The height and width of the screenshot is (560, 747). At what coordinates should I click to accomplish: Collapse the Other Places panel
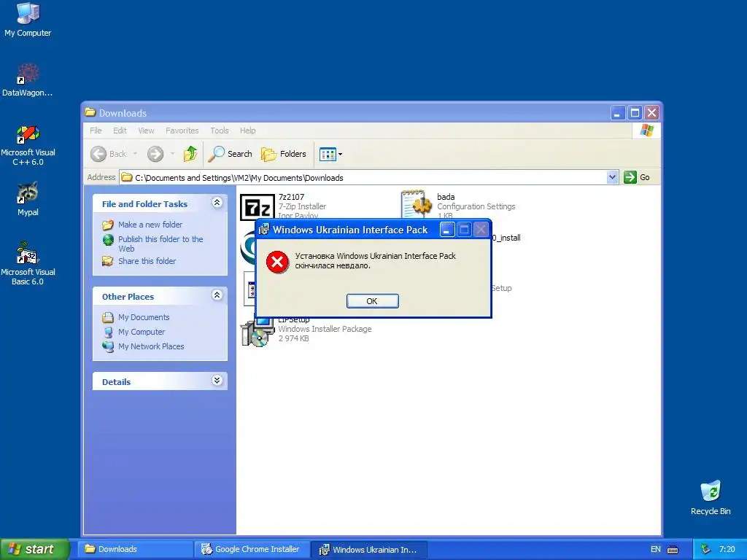click(217, 295)
